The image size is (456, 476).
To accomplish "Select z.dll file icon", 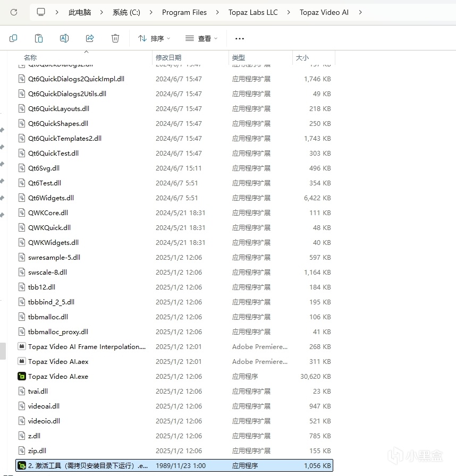I will 22,436.
